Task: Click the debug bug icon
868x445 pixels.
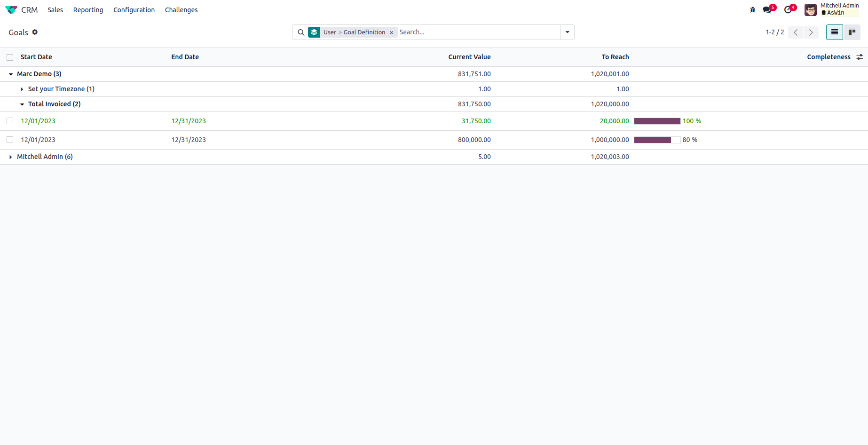Action: tap(752, 10)
